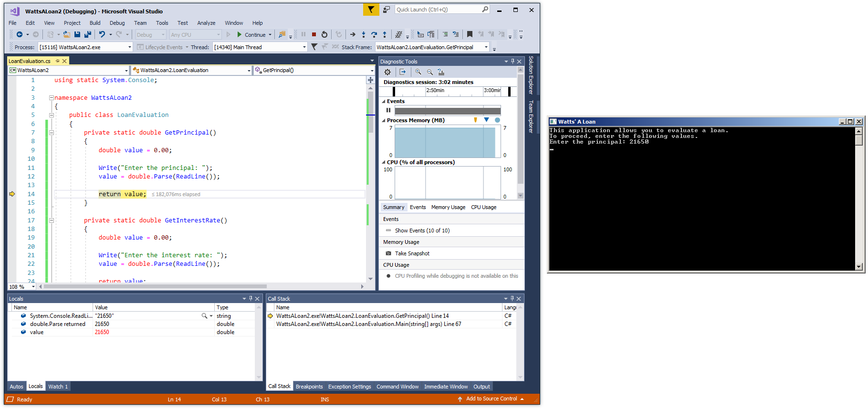Toggle the orange GC marker in Process Memory
868x409 pixels.
click(x=475, y=120)
